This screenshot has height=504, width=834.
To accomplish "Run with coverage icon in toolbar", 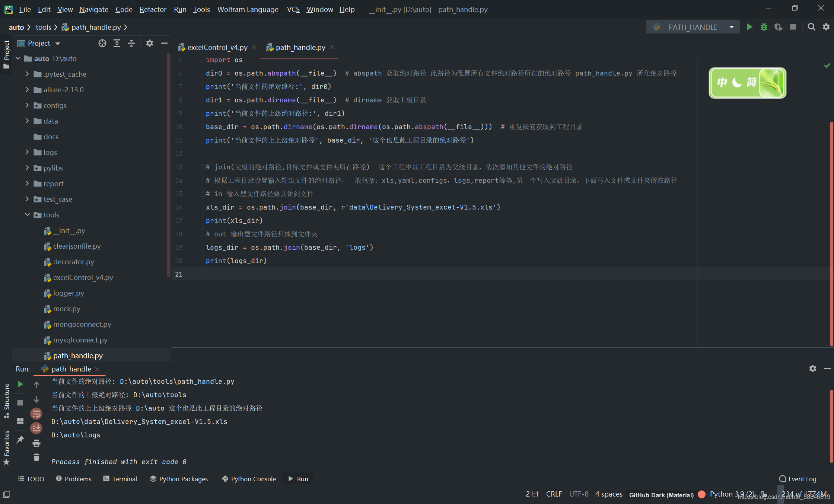I will click(778, 27).
